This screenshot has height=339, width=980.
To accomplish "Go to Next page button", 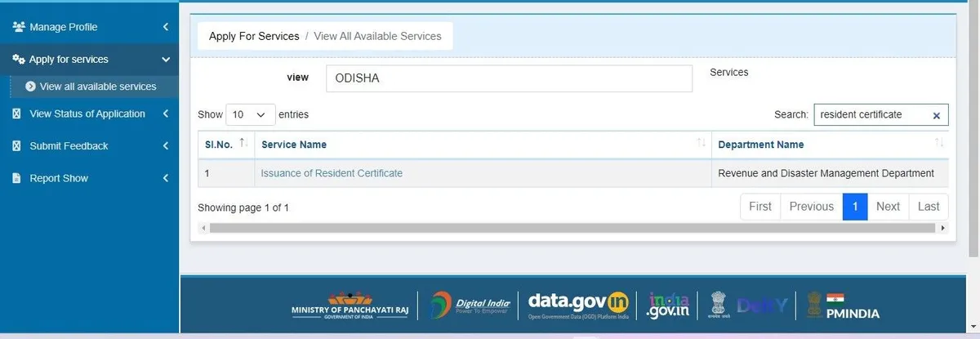I will point(888,207).
